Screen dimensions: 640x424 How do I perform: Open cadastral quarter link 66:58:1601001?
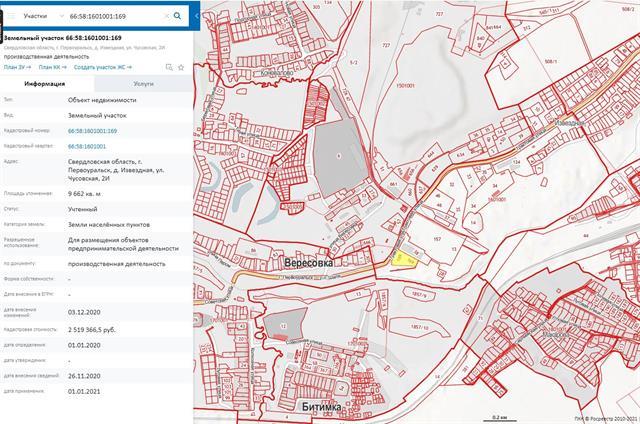tap(87, 146)
